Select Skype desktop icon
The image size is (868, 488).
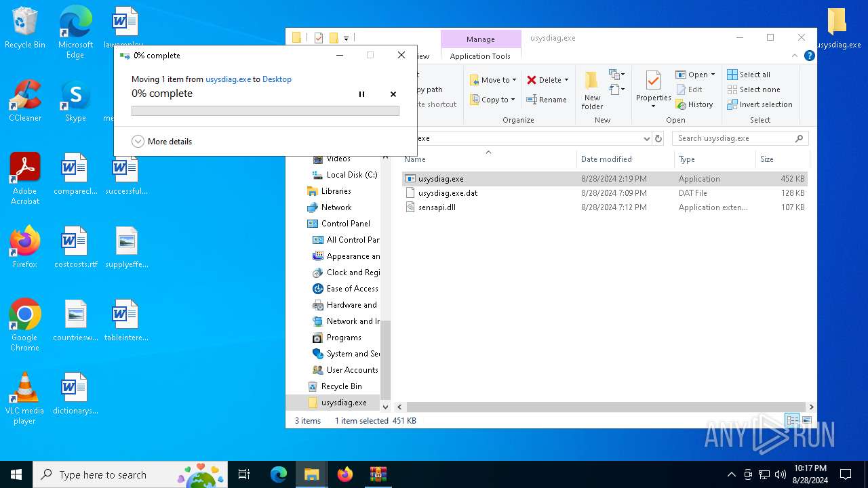[x=75, y=102]
